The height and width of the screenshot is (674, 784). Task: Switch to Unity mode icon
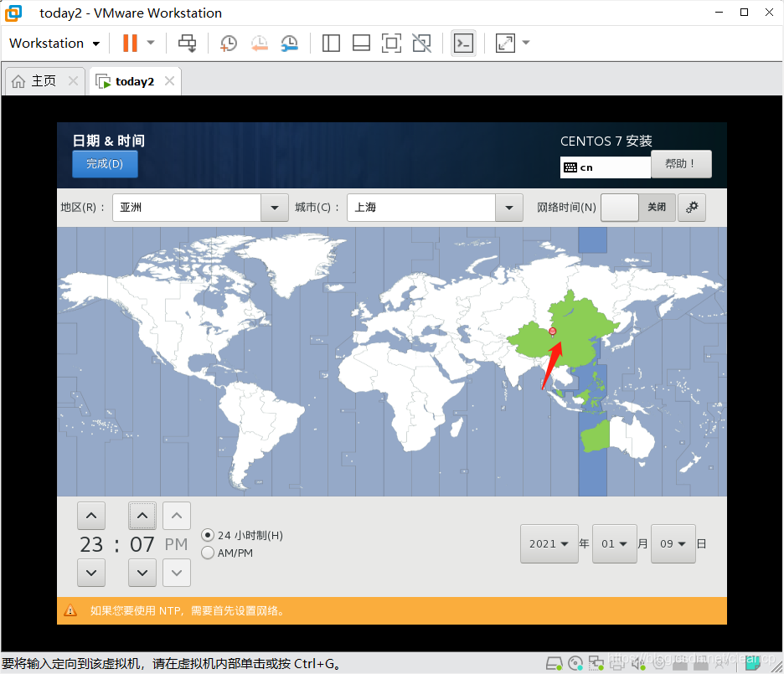pos(422,43)
